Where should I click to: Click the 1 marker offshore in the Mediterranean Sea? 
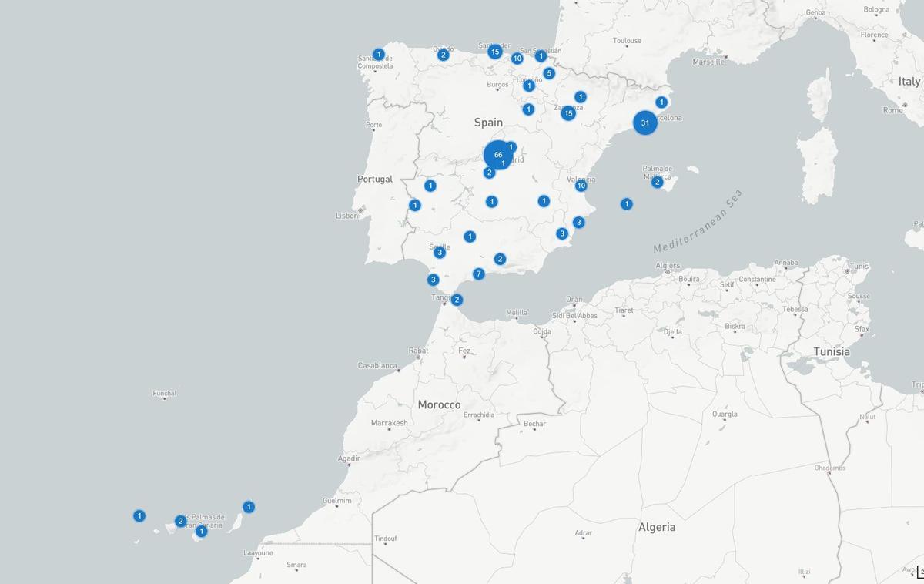626,203
